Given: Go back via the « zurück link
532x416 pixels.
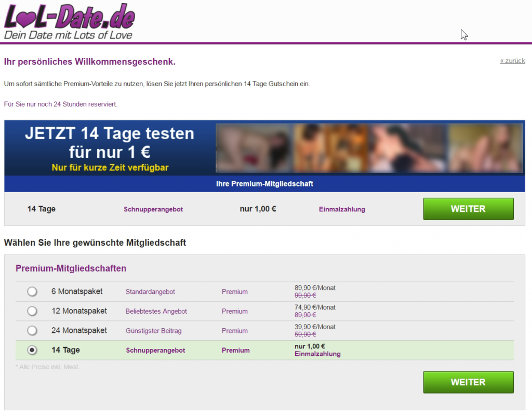Looking at the screenshot, I should point(512,61).
